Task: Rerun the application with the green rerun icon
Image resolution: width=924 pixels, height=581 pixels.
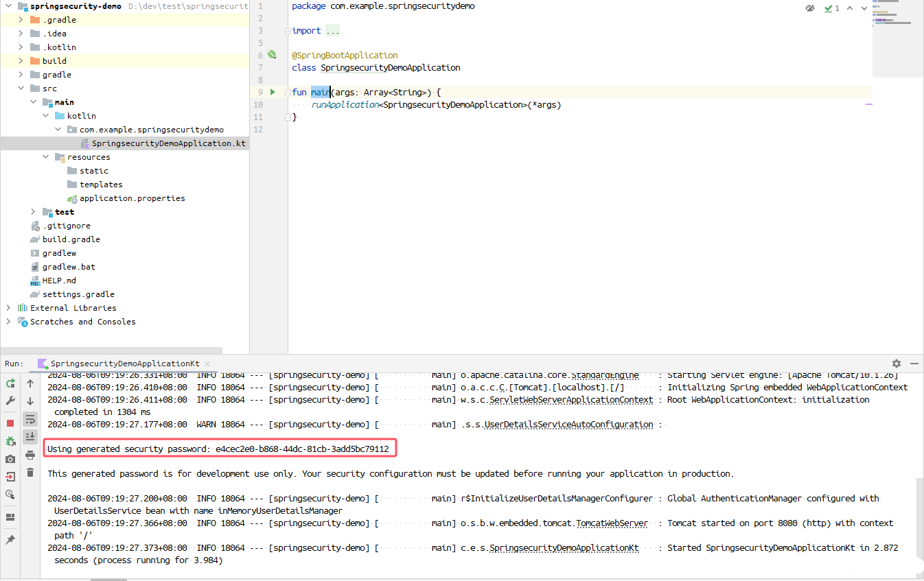Action: pyautogui.click(x=10, y=383)
